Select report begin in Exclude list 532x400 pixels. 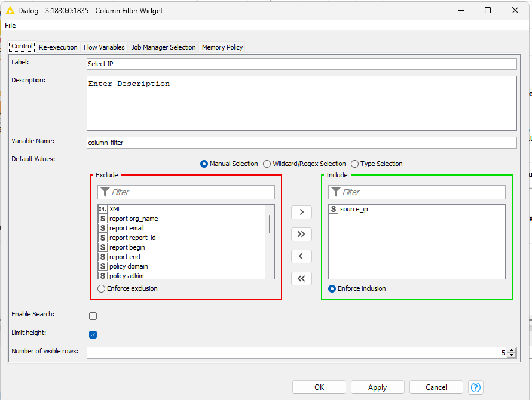coord(182,247)
